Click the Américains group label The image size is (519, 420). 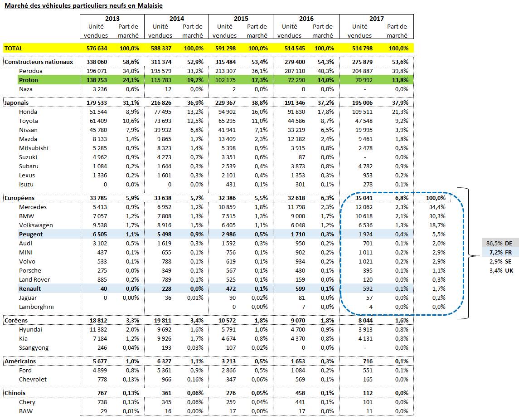click(20, 361)
